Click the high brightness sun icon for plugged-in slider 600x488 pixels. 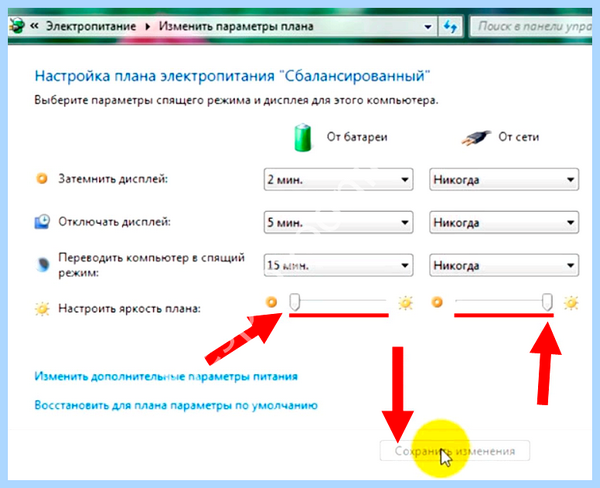tap(571, 303)
